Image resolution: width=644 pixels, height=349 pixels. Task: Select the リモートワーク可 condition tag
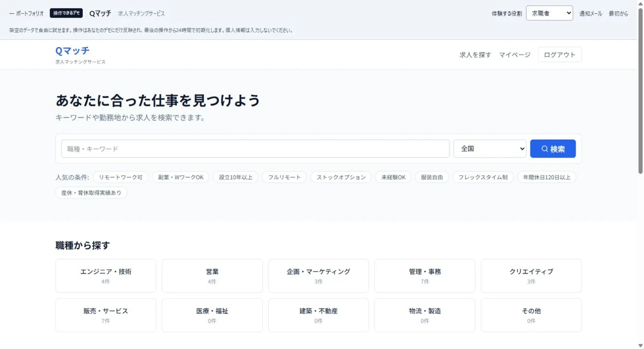coord(121,177)
